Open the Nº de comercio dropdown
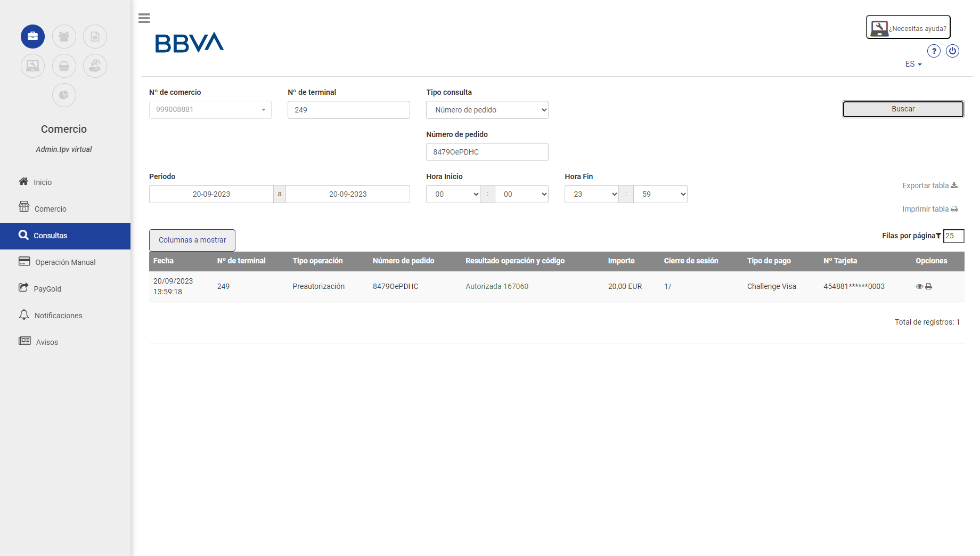The height and width of the screenshot is (556, 980). (x=210, y=110)
